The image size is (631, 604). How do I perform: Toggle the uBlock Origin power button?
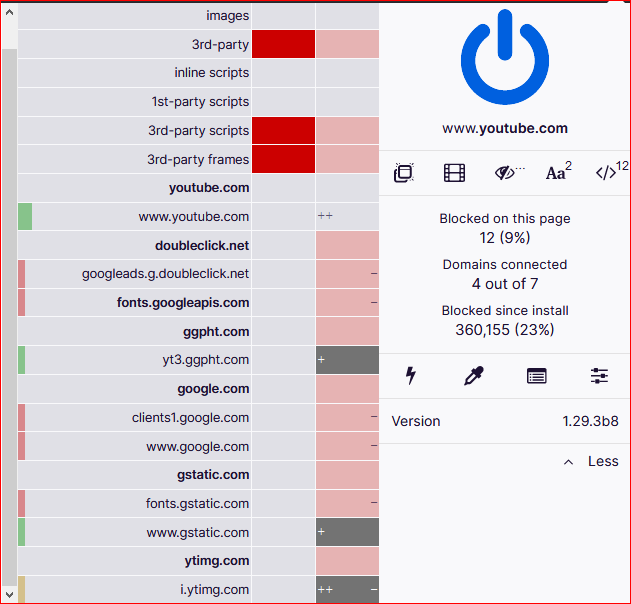tap(505, 57)
